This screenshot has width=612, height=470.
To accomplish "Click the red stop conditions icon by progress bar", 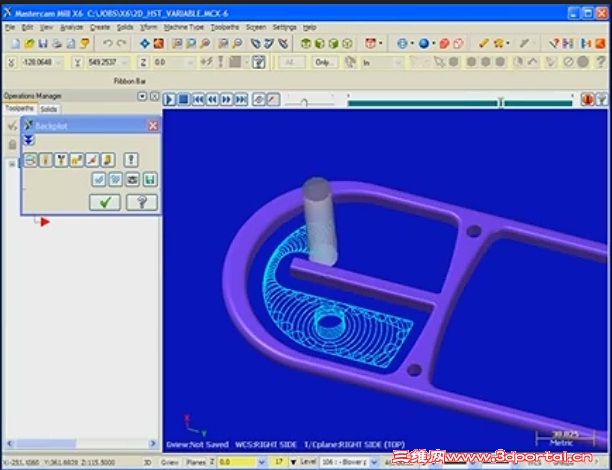I will 587,100.
